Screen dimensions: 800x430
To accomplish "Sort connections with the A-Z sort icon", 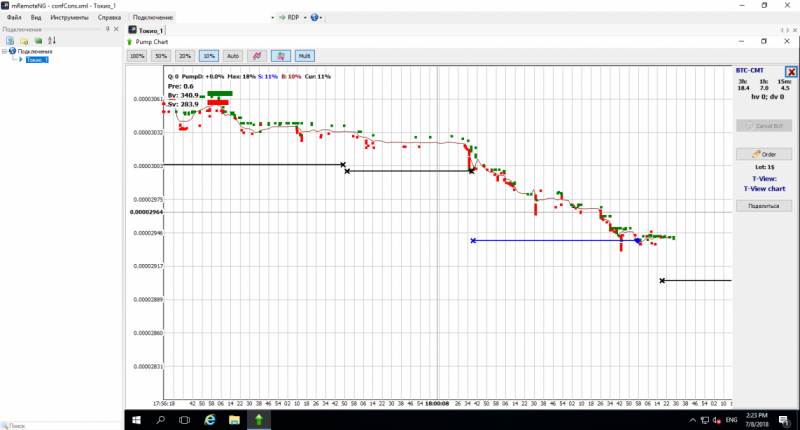I will (x=52, y=40).
